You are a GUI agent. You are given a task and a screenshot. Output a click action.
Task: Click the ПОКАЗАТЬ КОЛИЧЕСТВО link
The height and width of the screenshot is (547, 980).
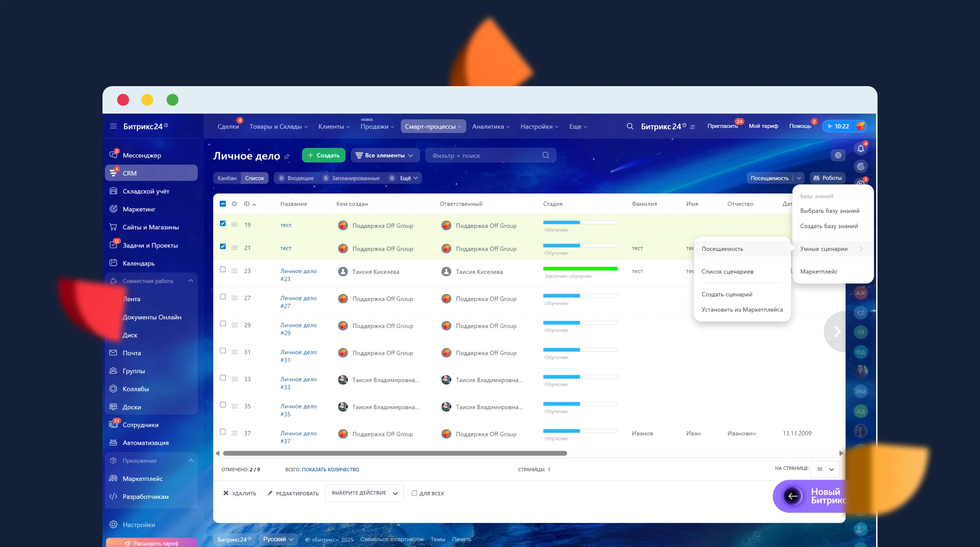(330, 469)
